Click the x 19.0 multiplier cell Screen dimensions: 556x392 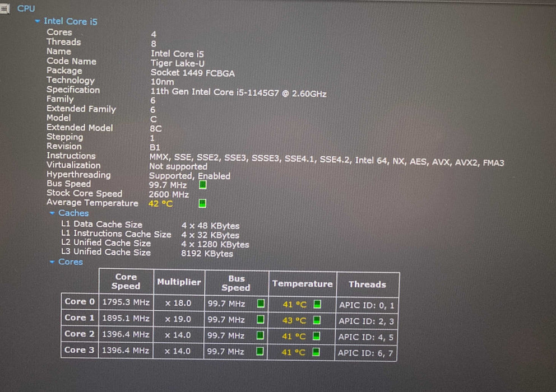click(178, 319)
